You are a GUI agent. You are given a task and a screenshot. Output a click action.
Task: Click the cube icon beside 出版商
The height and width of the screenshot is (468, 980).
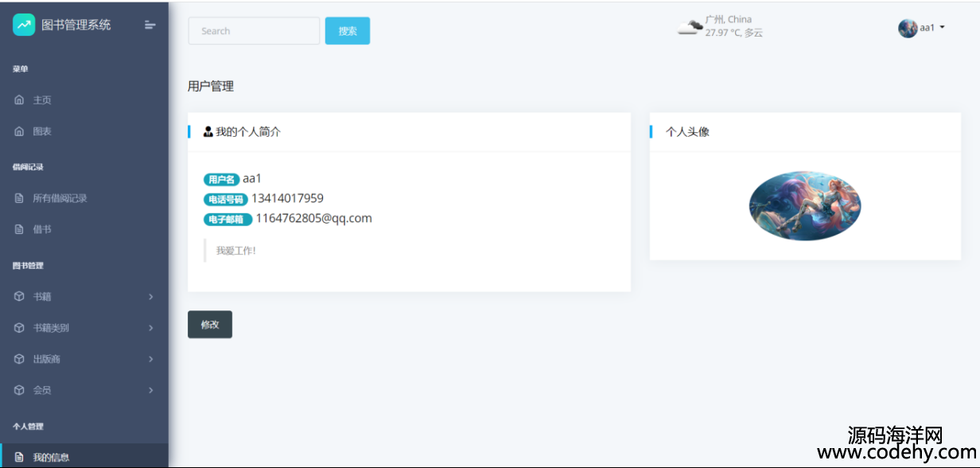[19, 359]
